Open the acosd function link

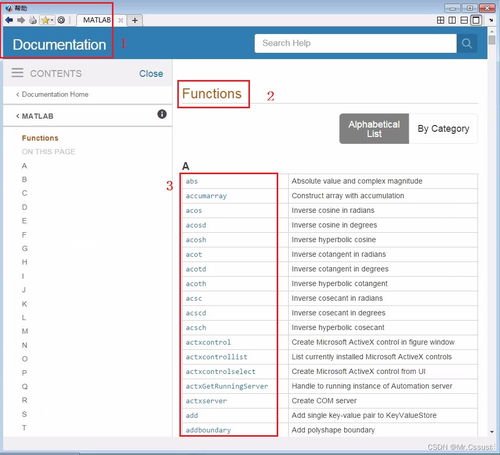(x=196, y=225)
